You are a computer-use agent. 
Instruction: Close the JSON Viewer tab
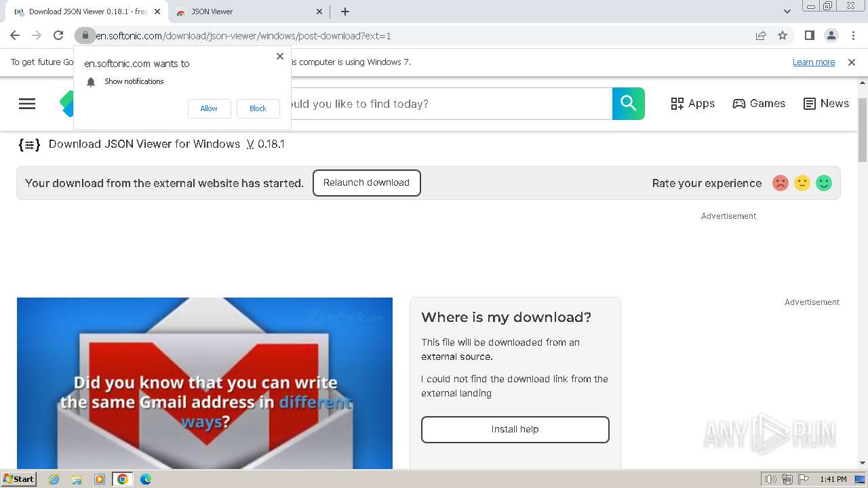click(320, 12)
